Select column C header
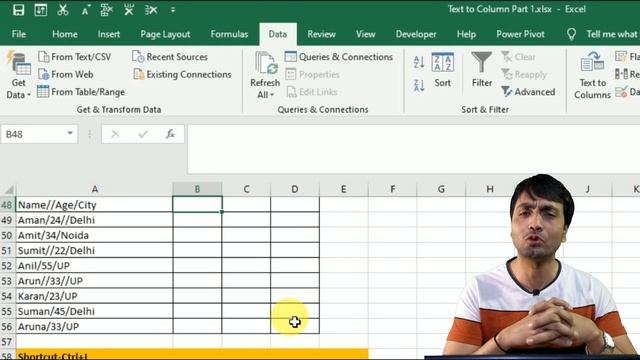Image resolution: width=640 pixels, height=360 pixels. pyautogui.click(x=246, y=189)
